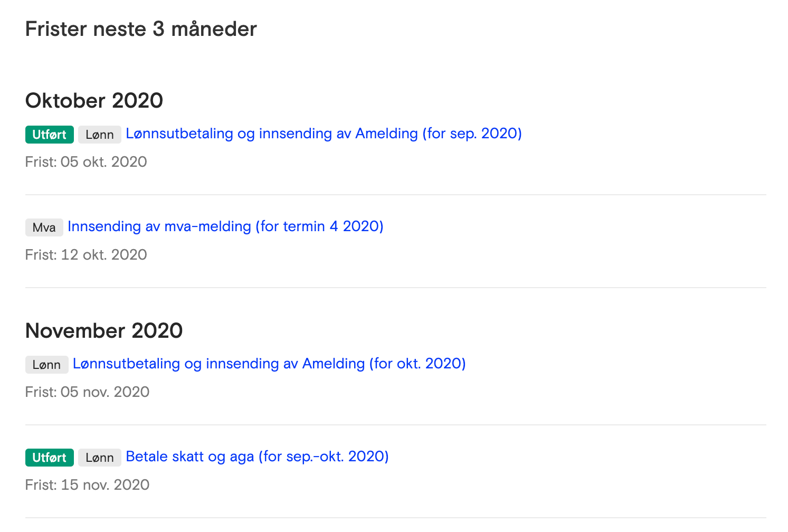788x532 pixels.
Task: Click the November 2020 heading
Action: click(104, 330)
